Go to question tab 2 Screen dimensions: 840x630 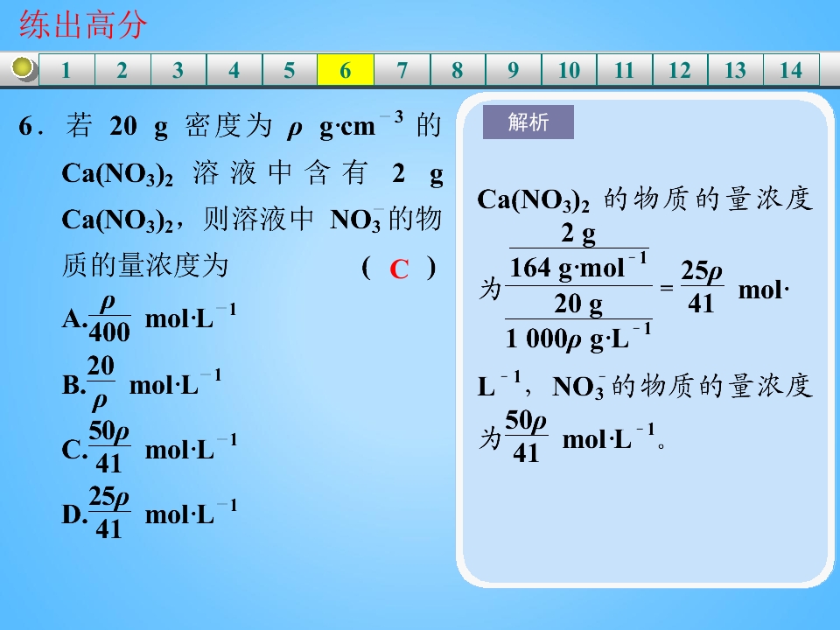pos(122,70)
